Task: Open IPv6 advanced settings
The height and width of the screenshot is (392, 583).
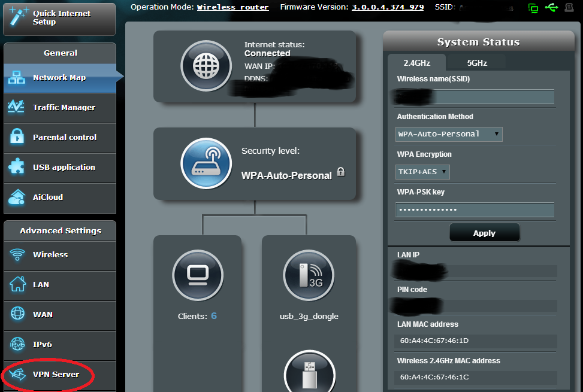Action: pos(60,345)
